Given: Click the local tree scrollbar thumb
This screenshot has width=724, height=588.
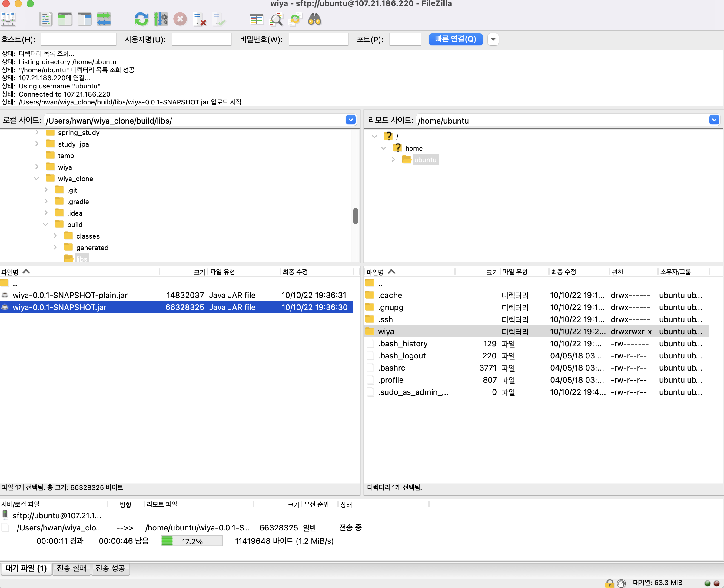Looking at the screenshot, I should click(x=356, y=216).
